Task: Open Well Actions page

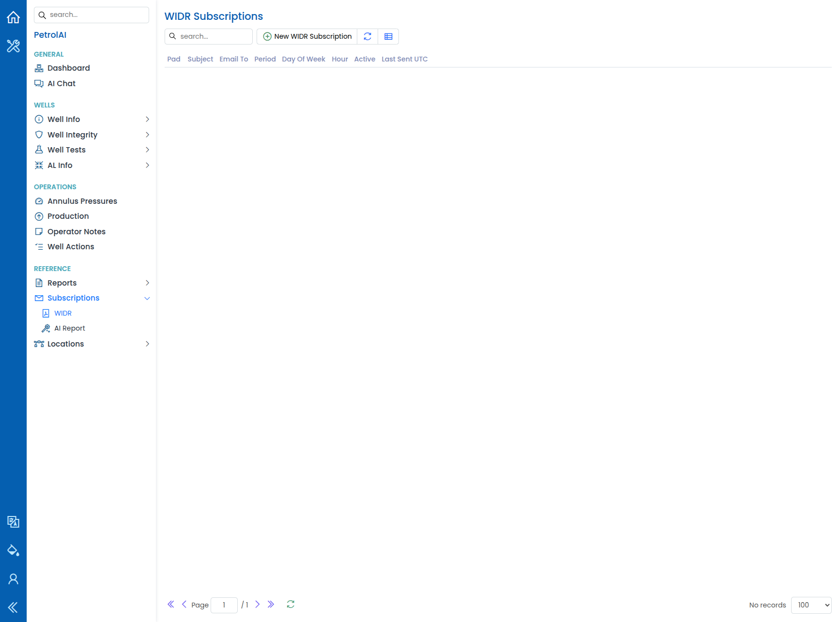Action: point(71,247)
